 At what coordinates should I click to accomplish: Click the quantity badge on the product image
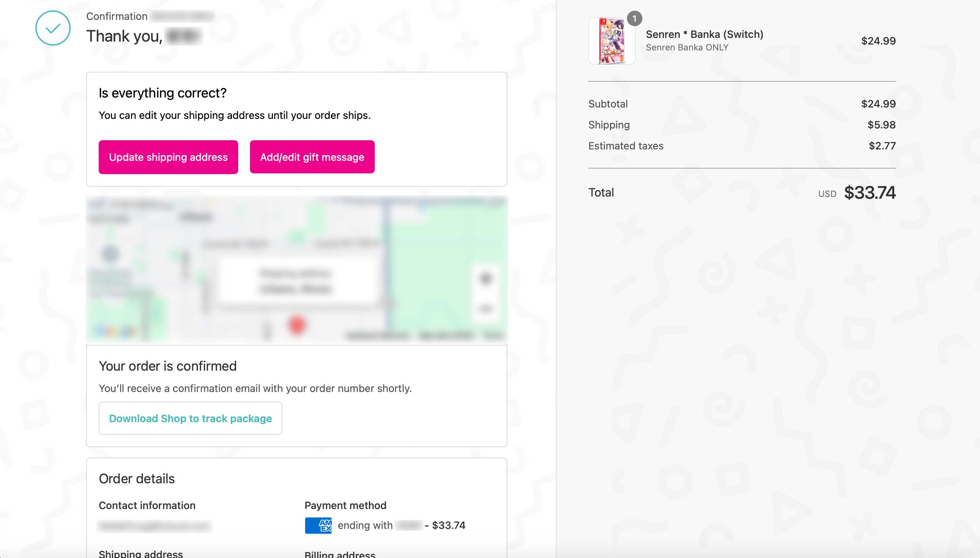pos(634,18)
